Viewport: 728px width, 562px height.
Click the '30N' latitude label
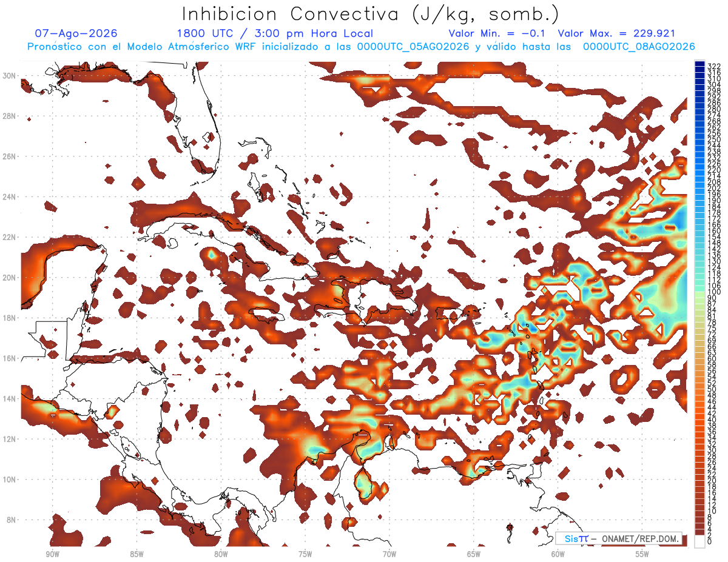coord(9,76)
